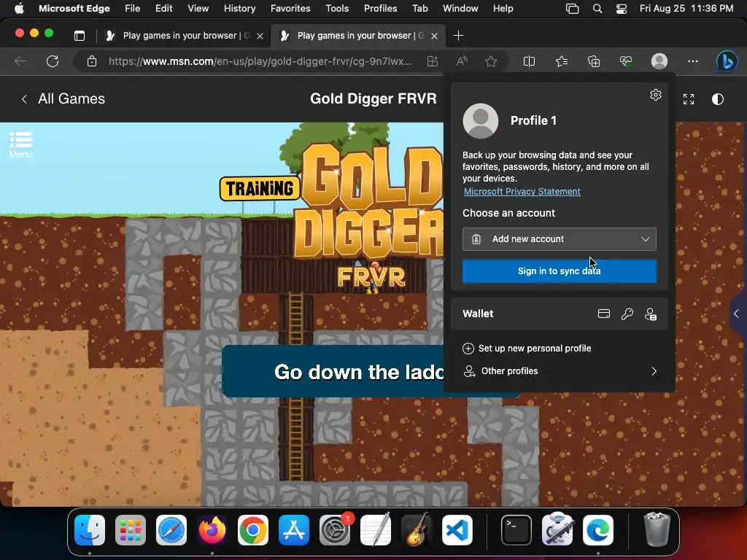Image resolution: width=747 pixels, height=560 pixels.
Task: Open the Visual Studio Code dock icon
Action: pyautogui.click(x=457, y=530)
